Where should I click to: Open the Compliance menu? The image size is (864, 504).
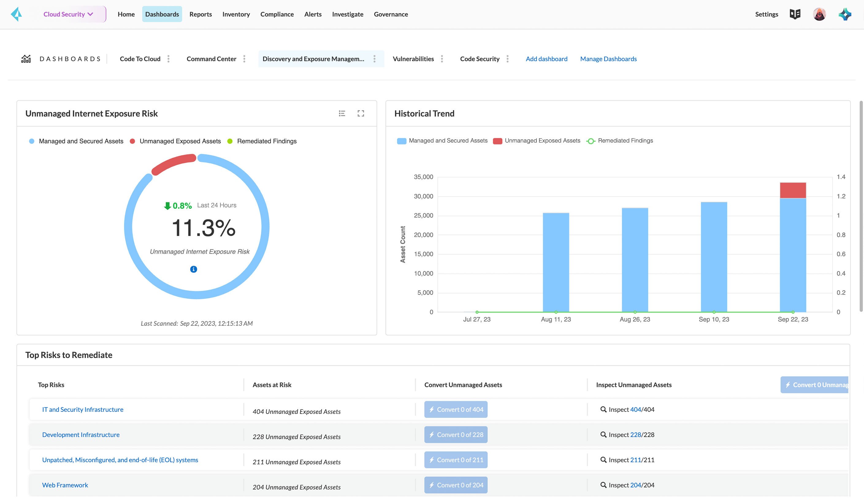click(x=277, y=14)
